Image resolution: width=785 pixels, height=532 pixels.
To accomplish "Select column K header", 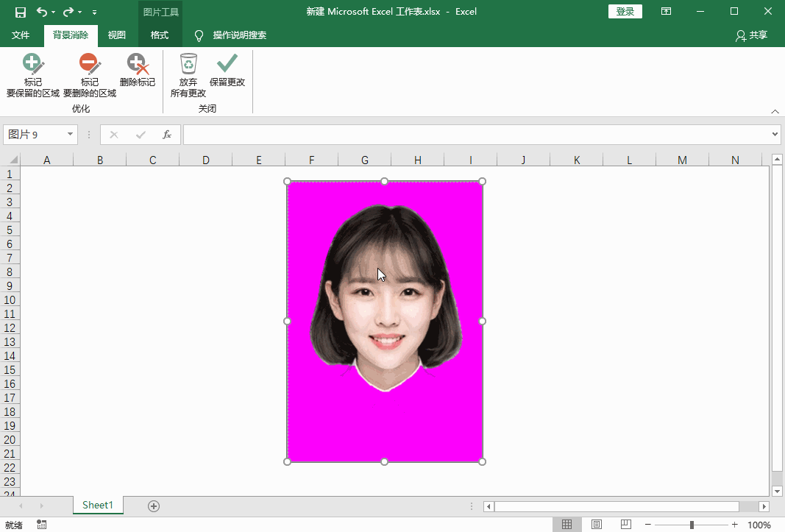I will pyautogui.click(x=577, y=160).
